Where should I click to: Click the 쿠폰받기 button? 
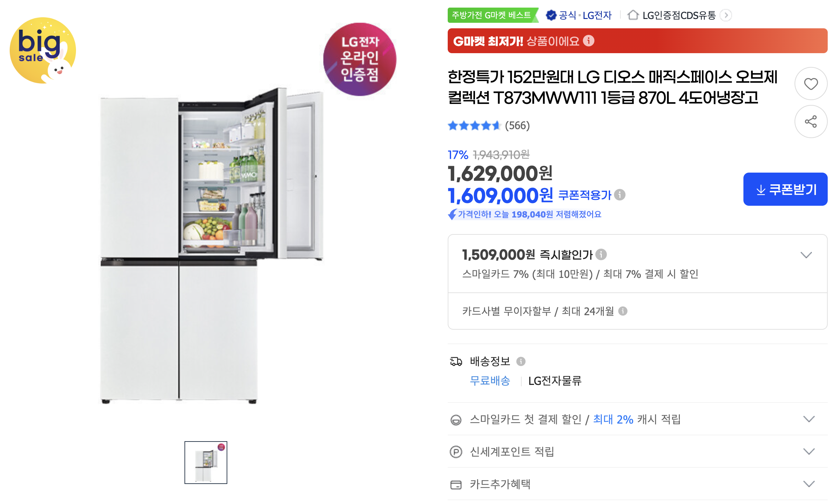(x=785, y=190)
